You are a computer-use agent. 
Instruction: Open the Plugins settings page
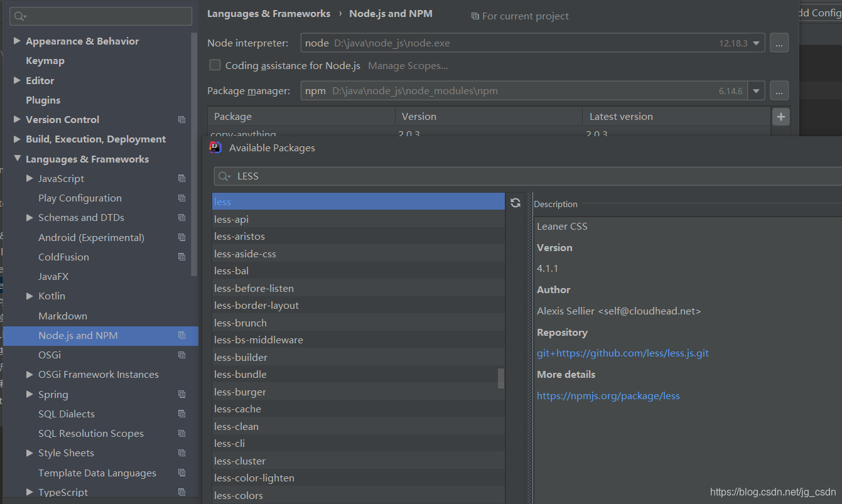[43, 100]
